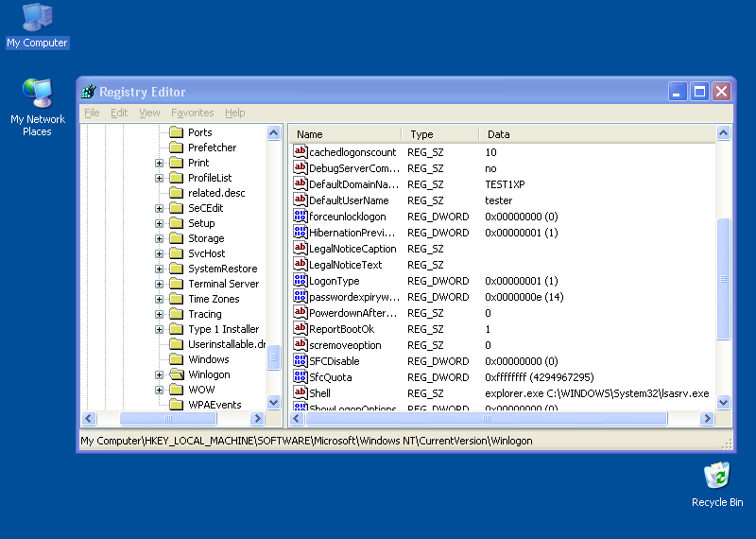The height and width of the screenshot is (539, 756).
Task: Select the related.desc key
Action: click(x=216, y=193)
